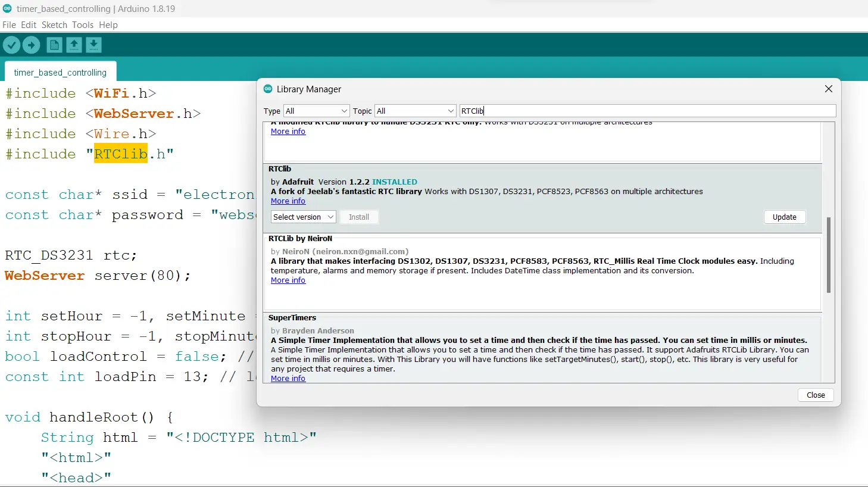Expand the Topic filter dropdown

point(415,111)
